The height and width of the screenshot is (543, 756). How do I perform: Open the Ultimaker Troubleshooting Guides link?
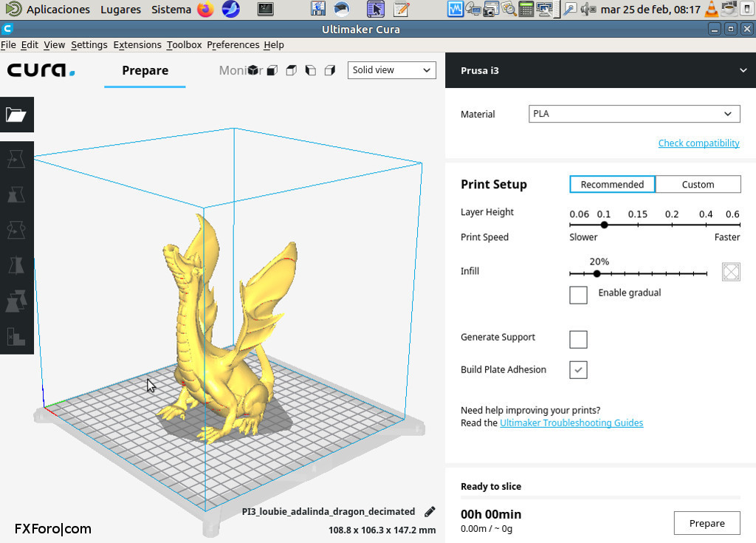(x=571, y=423)
